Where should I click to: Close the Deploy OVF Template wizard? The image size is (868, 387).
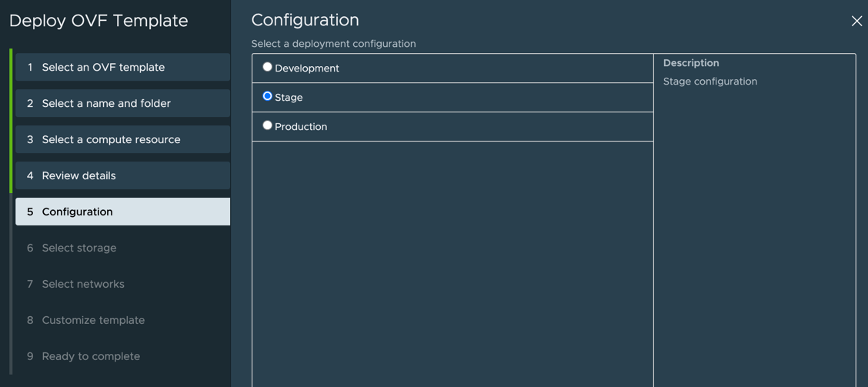[x=856, y=21]
